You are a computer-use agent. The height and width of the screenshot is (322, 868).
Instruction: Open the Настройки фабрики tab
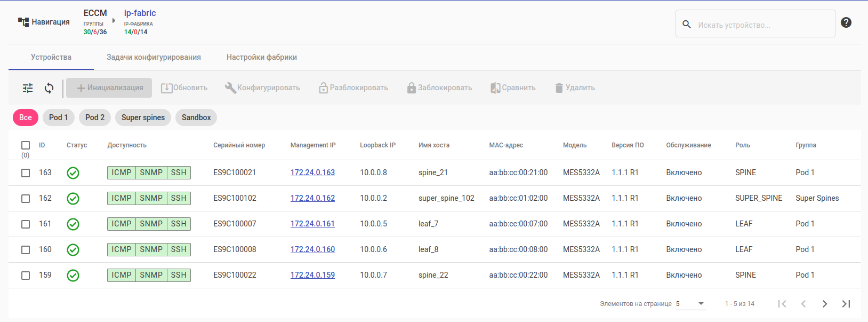262,57
